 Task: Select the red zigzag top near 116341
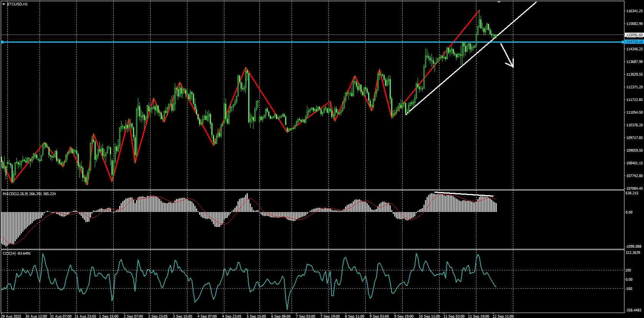[479, 11]
